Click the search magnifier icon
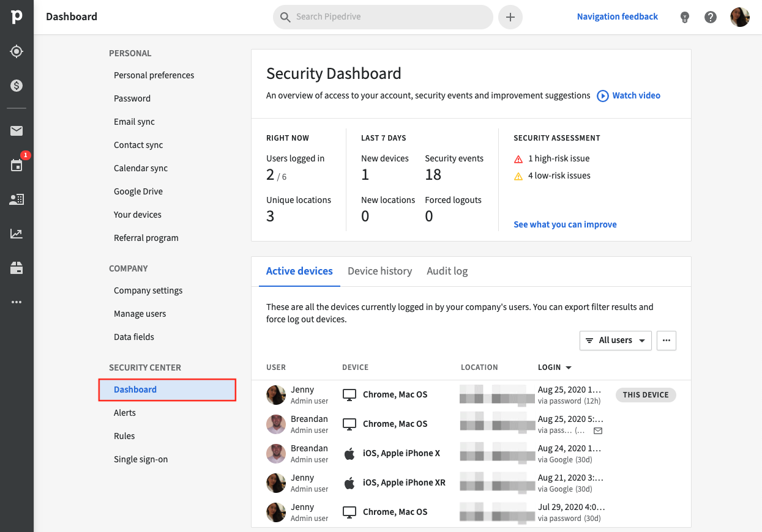Image resolution: width=762 pixels, height=532 pixels. coord(285,17)
